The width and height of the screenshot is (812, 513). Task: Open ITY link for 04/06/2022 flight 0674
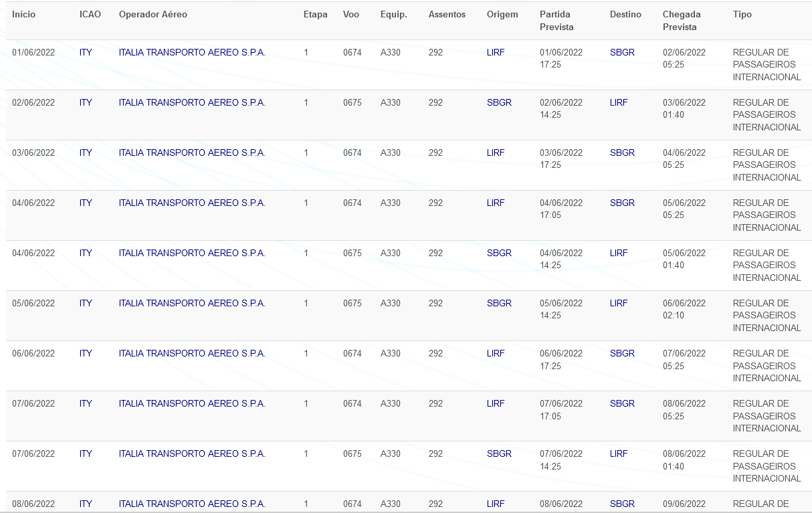coord(86,203)
